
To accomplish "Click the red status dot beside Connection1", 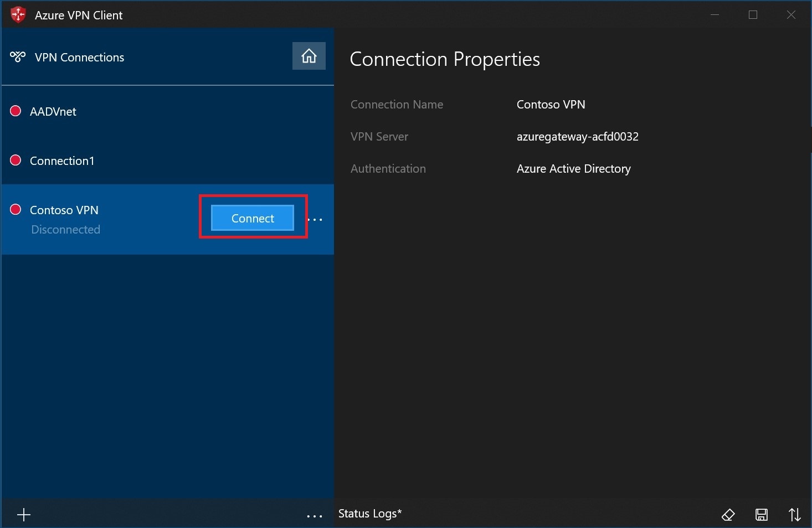I will (x=16, y=160).
